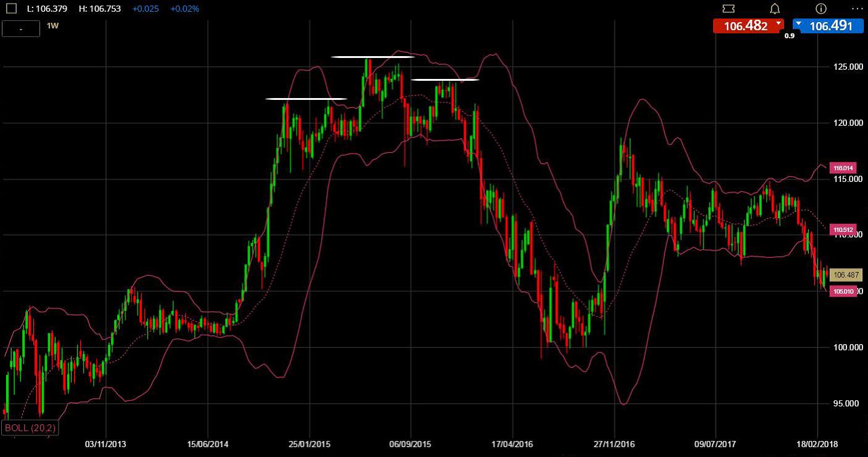Click the high value H: 106.753
868x457 pixels.
coord(100,9)
